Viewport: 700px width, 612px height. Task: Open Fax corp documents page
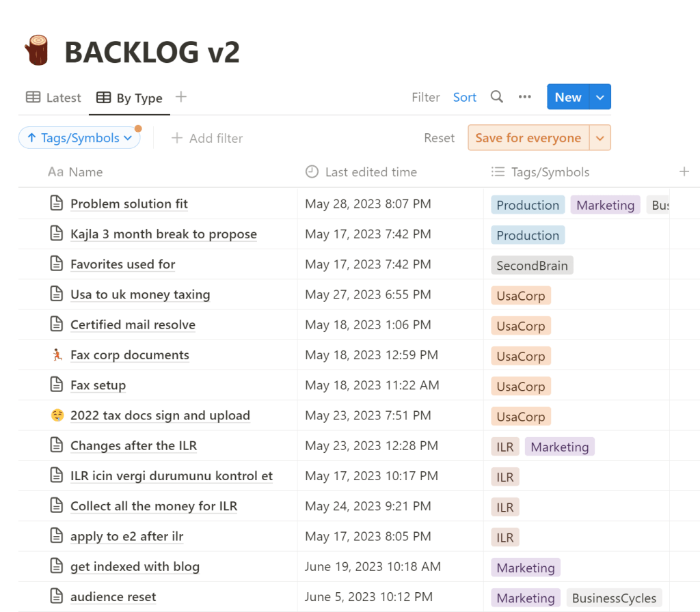(129, 355)
